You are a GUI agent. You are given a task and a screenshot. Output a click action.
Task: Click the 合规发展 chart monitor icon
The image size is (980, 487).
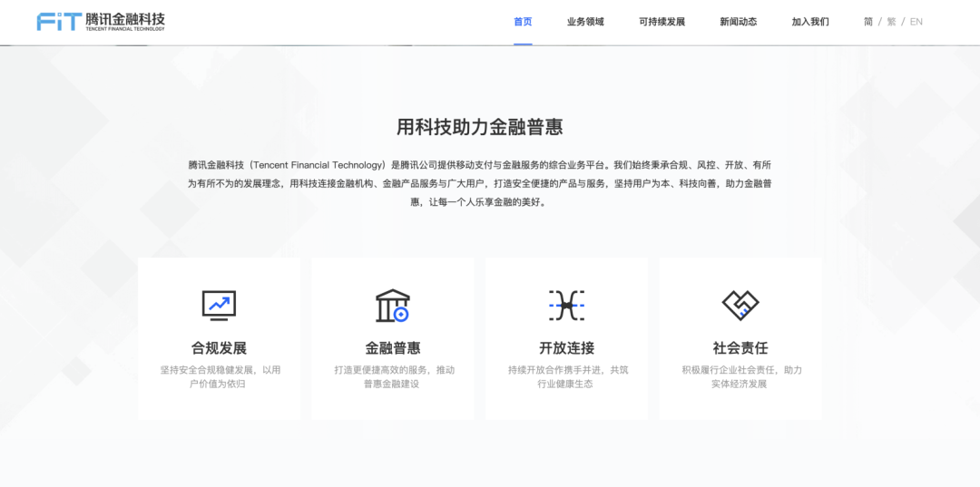click(219, 306)
